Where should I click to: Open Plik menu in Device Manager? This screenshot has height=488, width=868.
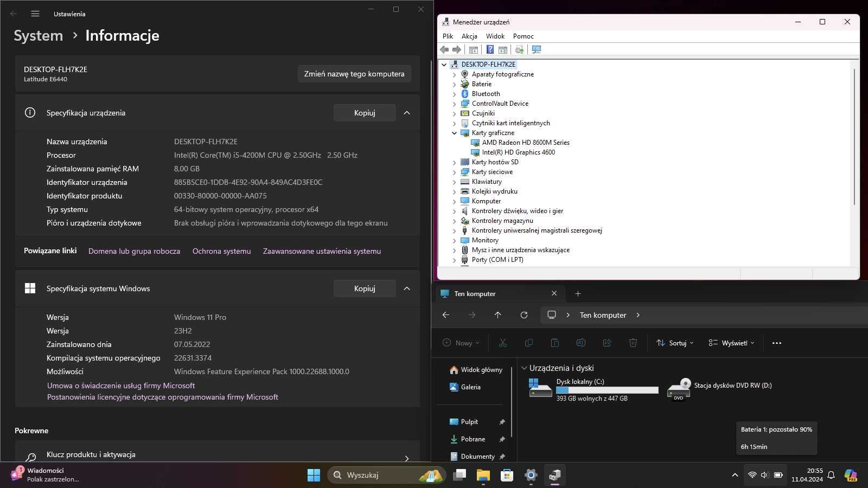click(448, 36)
